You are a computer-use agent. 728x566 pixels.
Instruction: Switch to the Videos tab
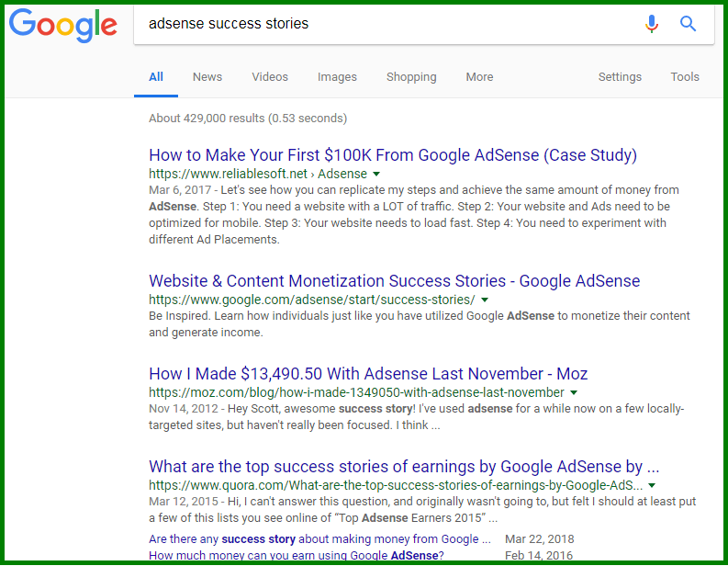pyautogui.click(x=270, y=76)
